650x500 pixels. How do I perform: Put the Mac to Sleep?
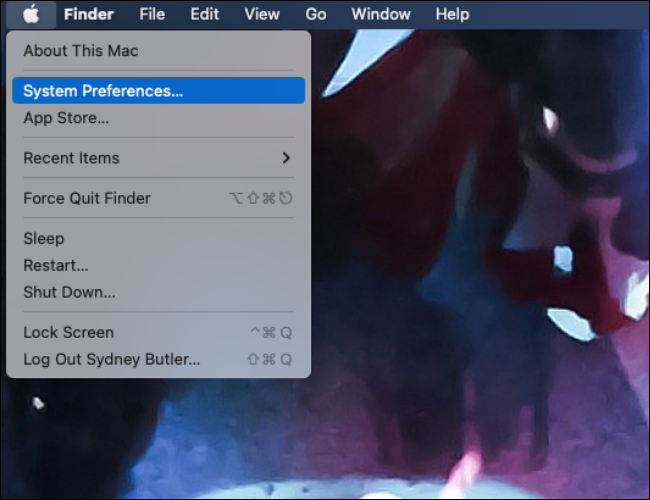pyautogui.click(x=158, y=238)
